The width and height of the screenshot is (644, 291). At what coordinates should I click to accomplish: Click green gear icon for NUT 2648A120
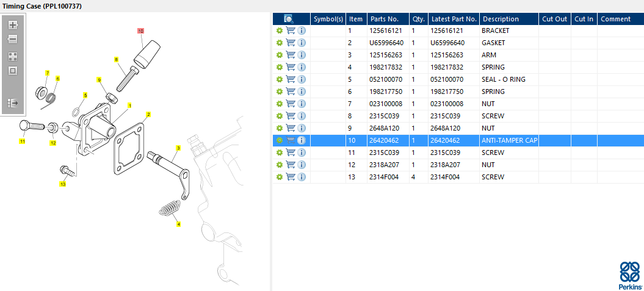coord(280,128)
